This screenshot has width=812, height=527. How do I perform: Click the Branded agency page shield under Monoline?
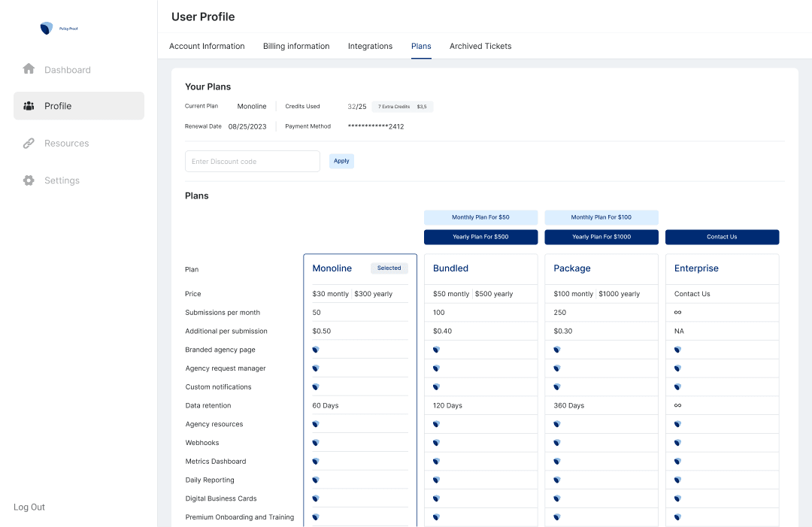pos(315,349)
